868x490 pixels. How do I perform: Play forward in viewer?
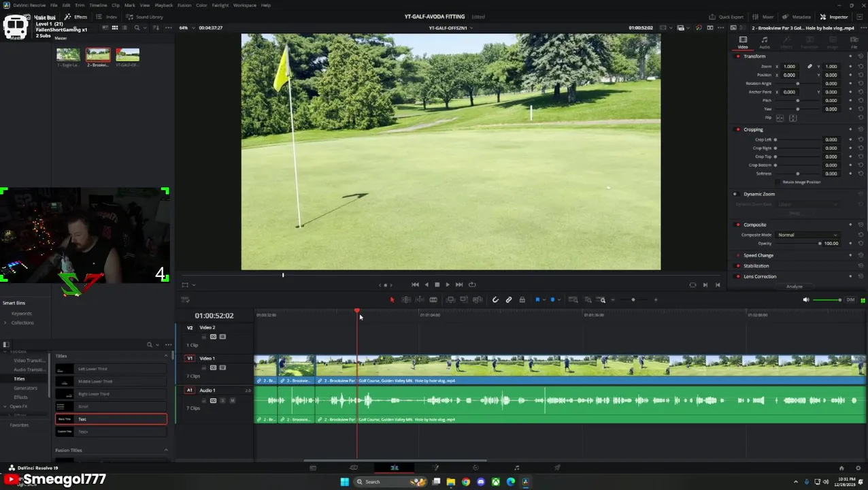447,284
